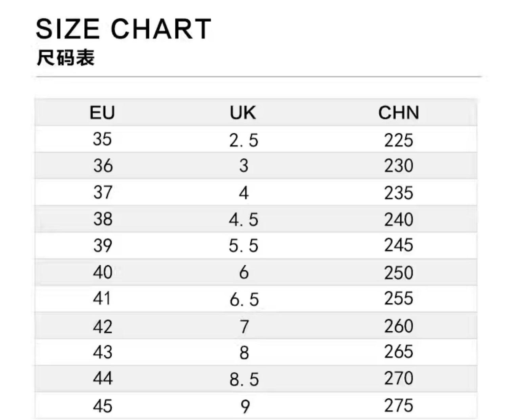The width and height of the screenshot is (508, 420).
Task: Click the CHN 245 value
Action: [x=399, y=245]
